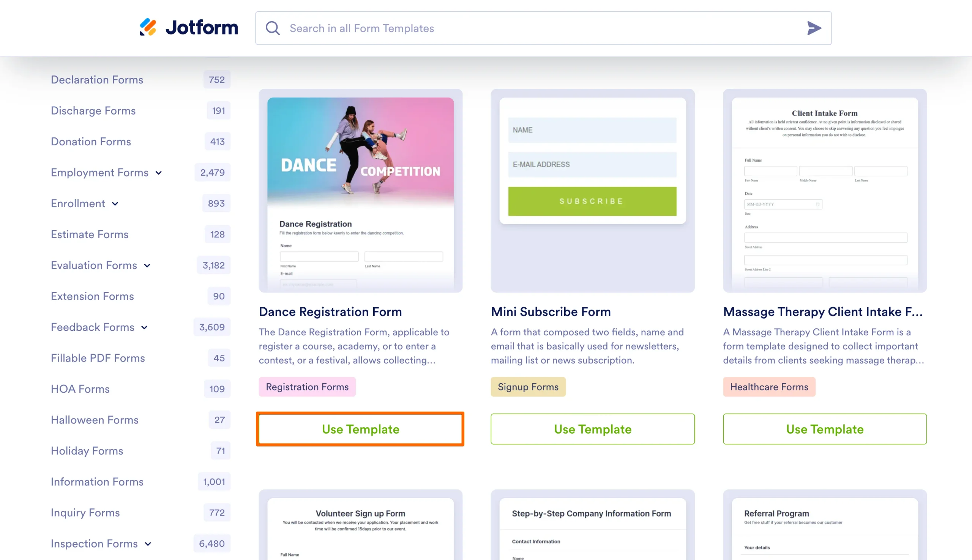This screenshot has width=972, height=560.
Task: Open the Dance Registration Form title
Action: (330, 311)
